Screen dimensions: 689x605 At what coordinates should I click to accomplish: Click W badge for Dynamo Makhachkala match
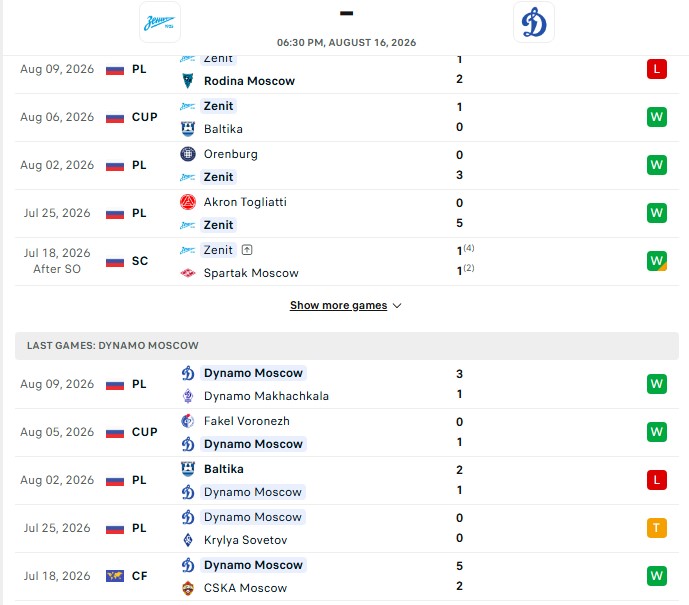(656, 384)
